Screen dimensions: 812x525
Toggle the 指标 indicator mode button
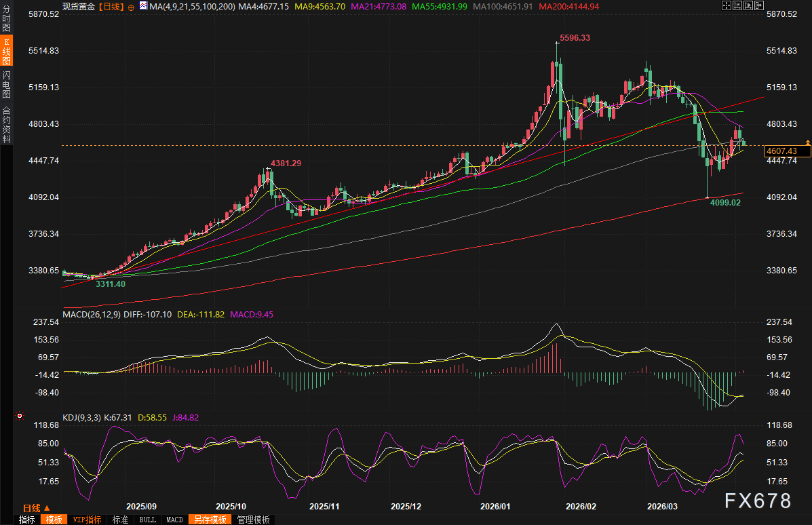[x=27, y=520]
